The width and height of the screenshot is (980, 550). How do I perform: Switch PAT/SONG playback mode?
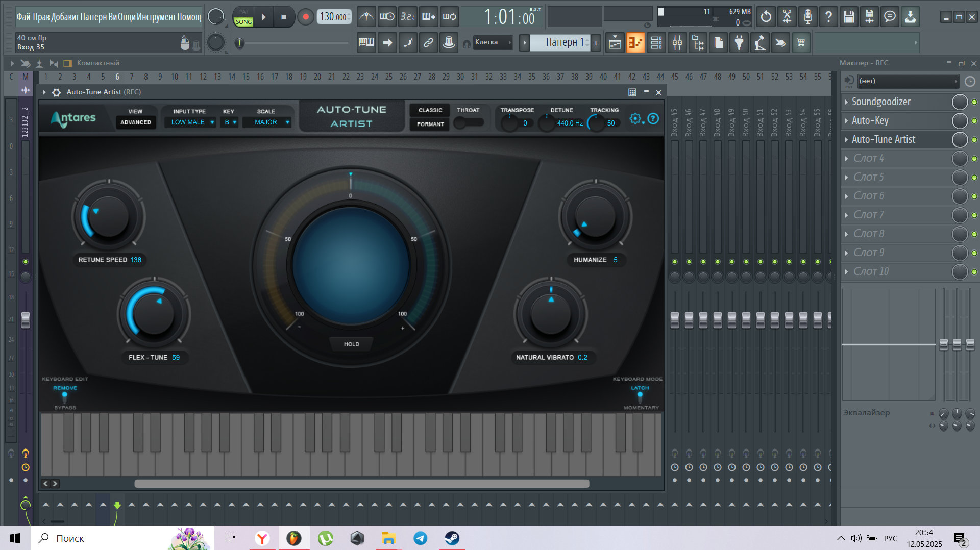pos(243,17)
